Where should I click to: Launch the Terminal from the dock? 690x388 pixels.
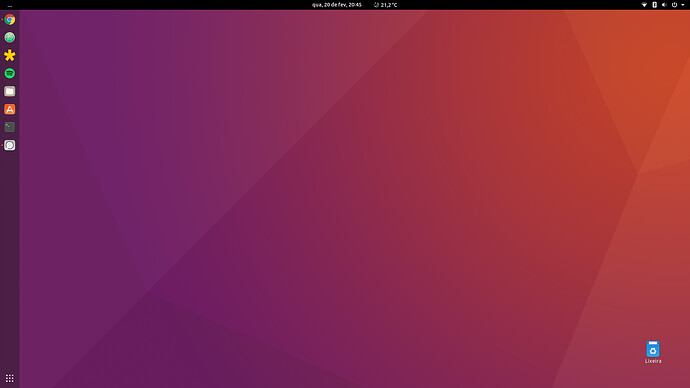pos(10,127)
